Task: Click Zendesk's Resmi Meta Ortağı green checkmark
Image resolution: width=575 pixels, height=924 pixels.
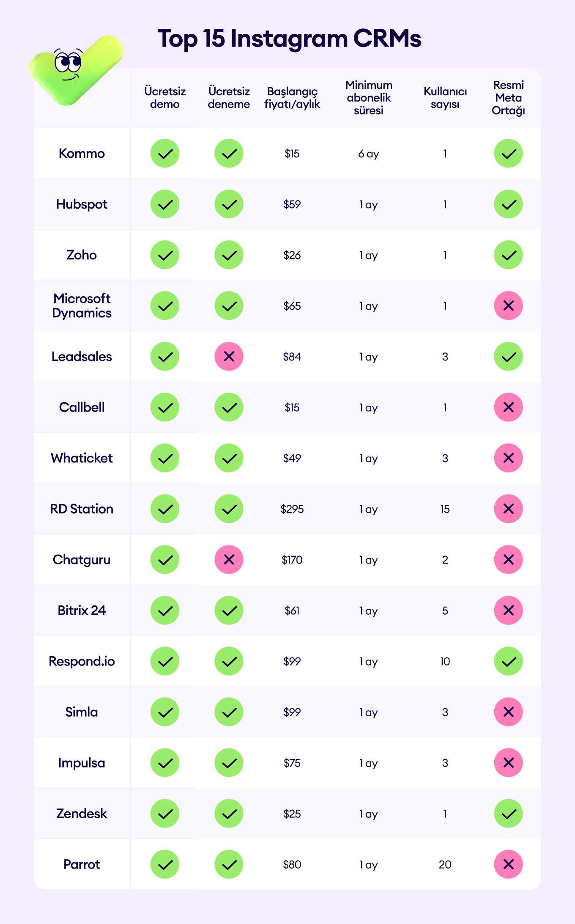Action: tap(508, 813)
